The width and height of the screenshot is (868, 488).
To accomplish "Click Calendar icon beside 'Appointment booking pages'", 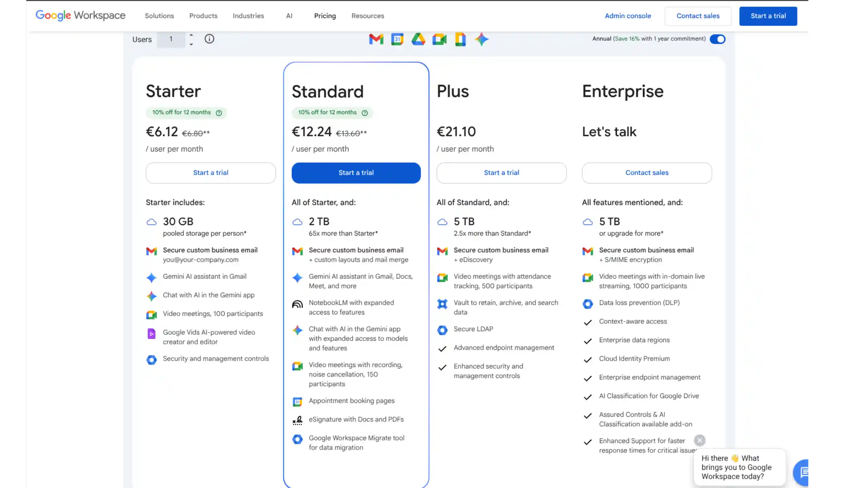I will 297,402.
